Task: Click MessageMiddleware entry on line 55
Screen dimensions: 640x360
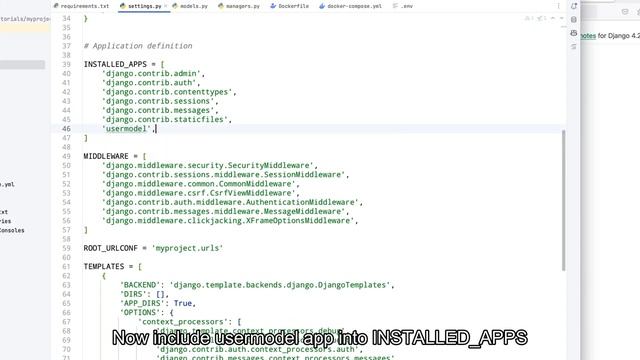Action: (x=223, y=211)
